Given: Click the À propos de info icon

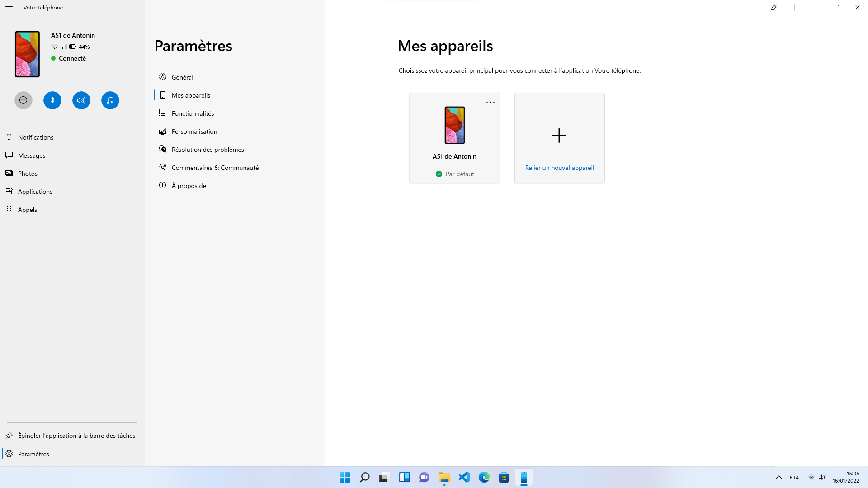Looking at the screenshot, I should [x=163, y=185].
